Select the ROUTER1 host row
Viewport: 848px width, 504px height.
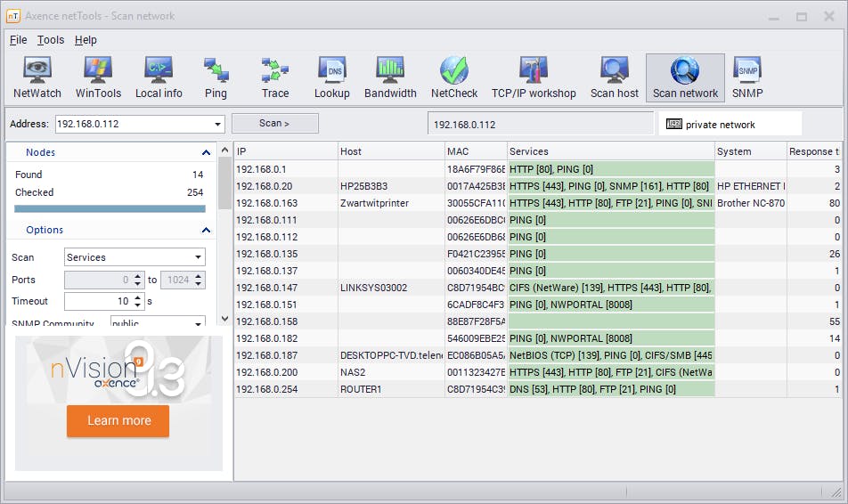coord(538,389)
